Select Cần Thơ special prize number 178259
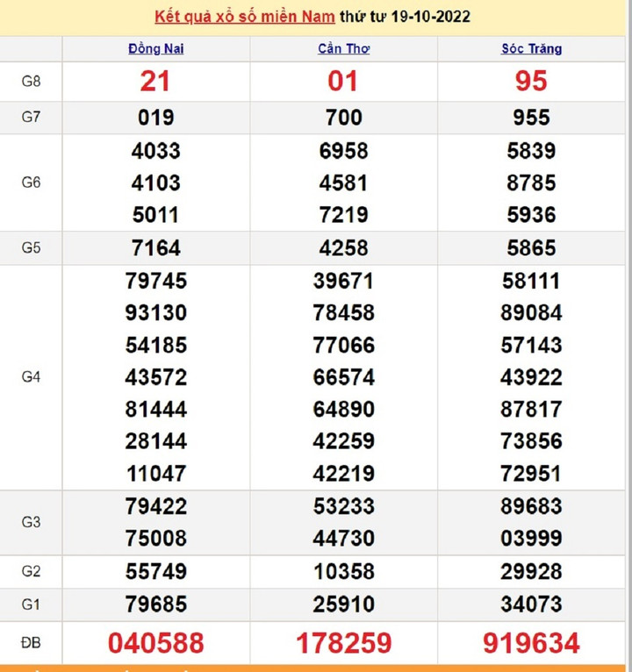The height and width of the screenshot is (672, 632). [343, 643]
